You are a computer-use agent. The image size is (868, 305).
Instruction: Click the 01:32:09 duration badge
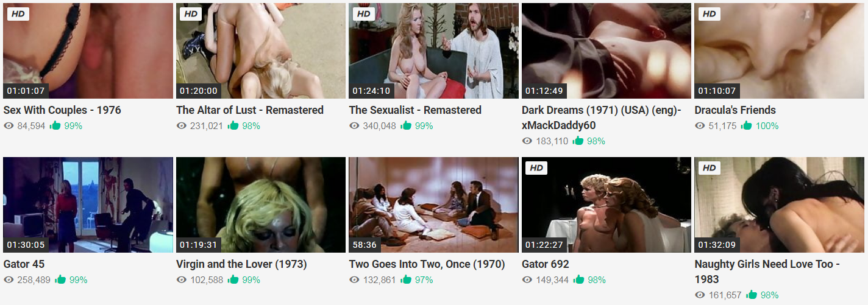[x=717, y=245]
